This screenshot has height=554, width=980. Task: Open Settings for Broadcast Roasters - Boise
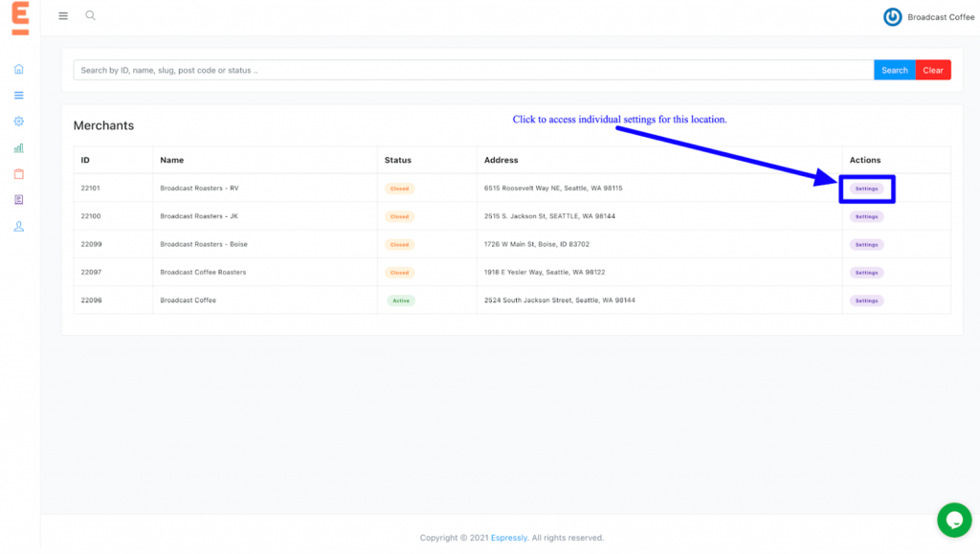tap(866, 245)
